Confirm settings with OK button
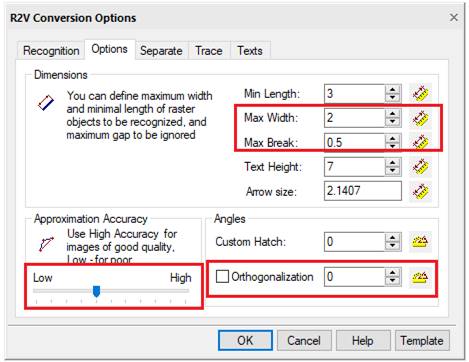Screen dimensions: 469x362 pos(245,340)
